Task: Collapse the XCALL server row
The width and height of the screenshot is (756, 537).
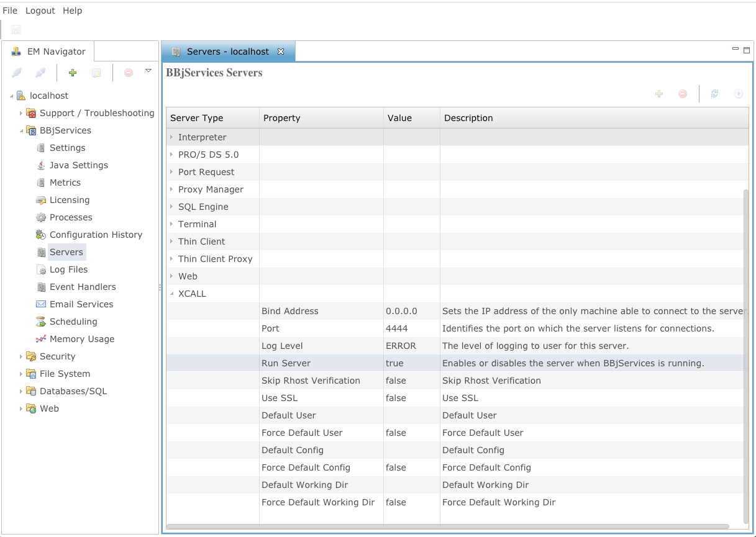Action: pos(172,294)
